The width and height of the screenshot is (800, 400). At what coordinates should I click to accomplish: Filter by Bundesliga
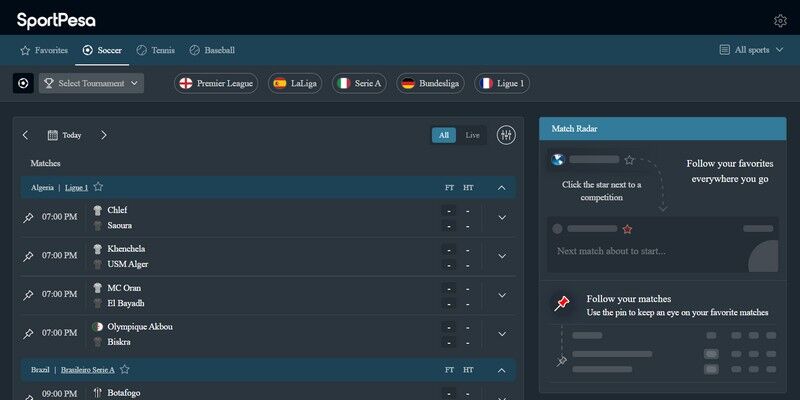[x=430, y=83]
